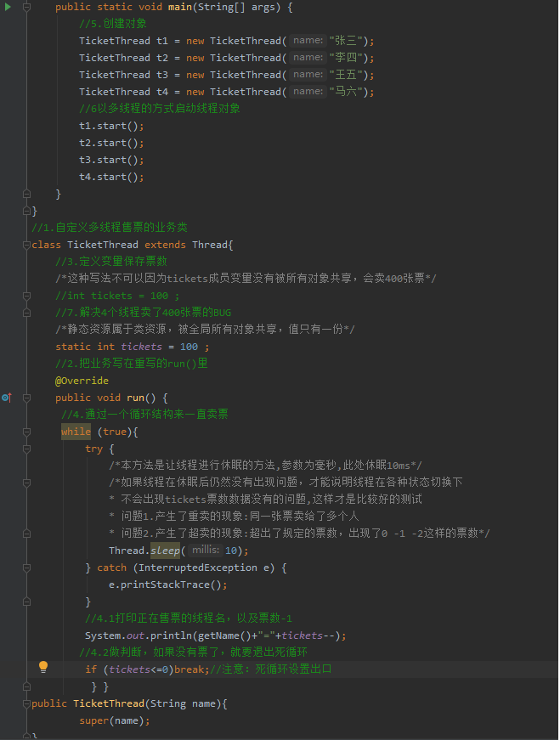Collapse the while (true) loop block
560x740 pixels.
click(27, 432)
